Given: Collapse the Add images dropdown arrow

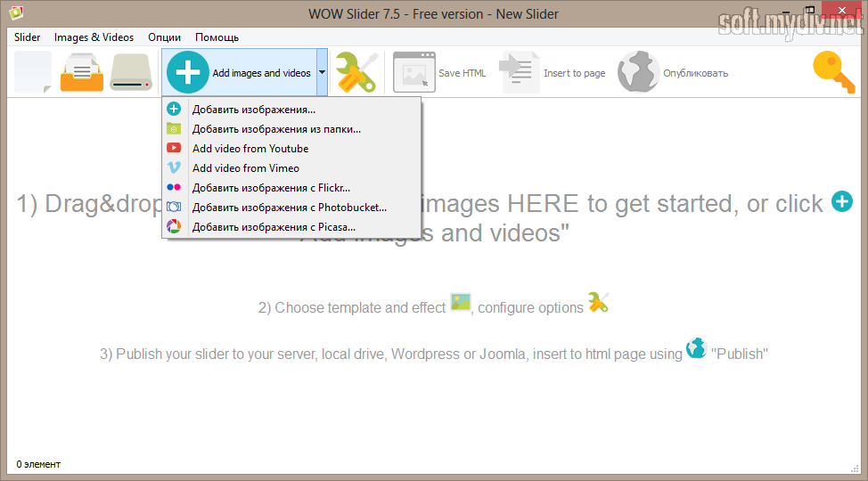Looking at the screenshot, I should 322,72.
